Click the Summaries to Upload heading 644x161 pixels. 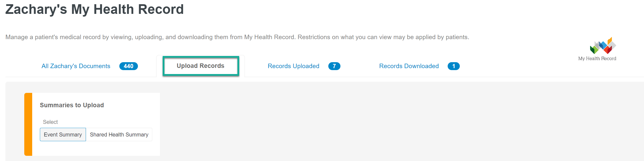(x=72, y=105)
